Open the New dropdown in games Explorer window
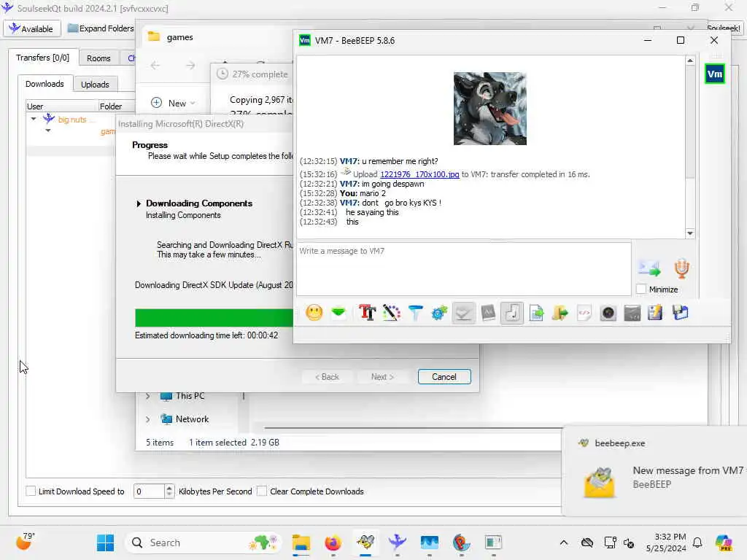747x560 pixels. 174,103
